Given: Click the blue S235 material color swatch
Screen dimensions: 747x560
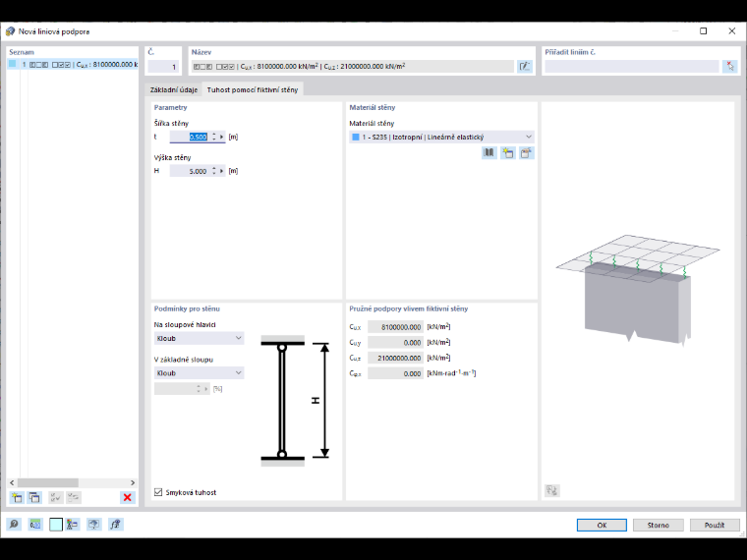Looking at the screenshot, I should click(356, 138).
